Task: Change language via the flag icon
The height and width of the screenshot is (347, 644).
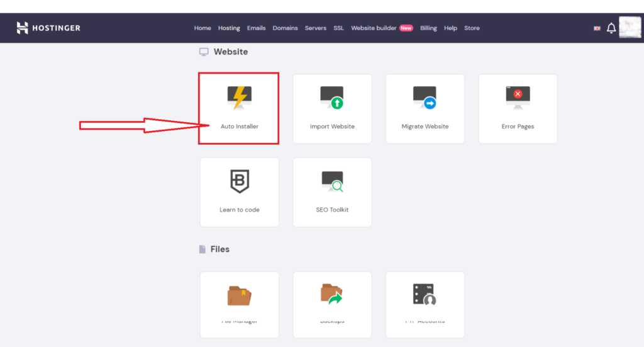Action: click(597, 28)
